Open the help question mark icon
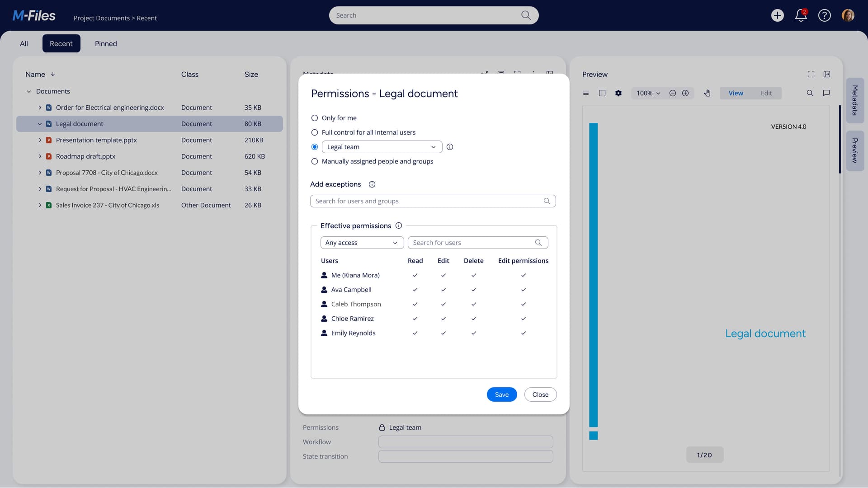The width and height of the screenshot is (868, 488). click(824, 15)
